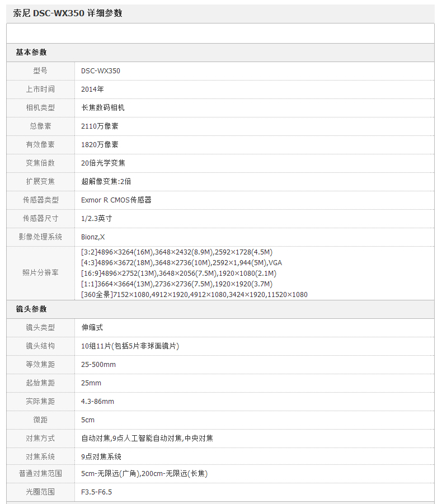Click the 扩展变焦 label
This screenshot has height=504, width=442.
[x=40, y=181]
